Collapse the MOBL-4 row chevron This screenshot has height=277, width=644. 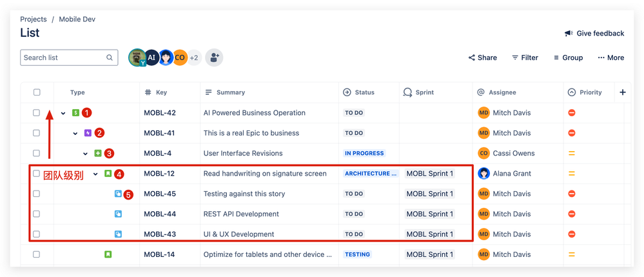coord(86,154)
